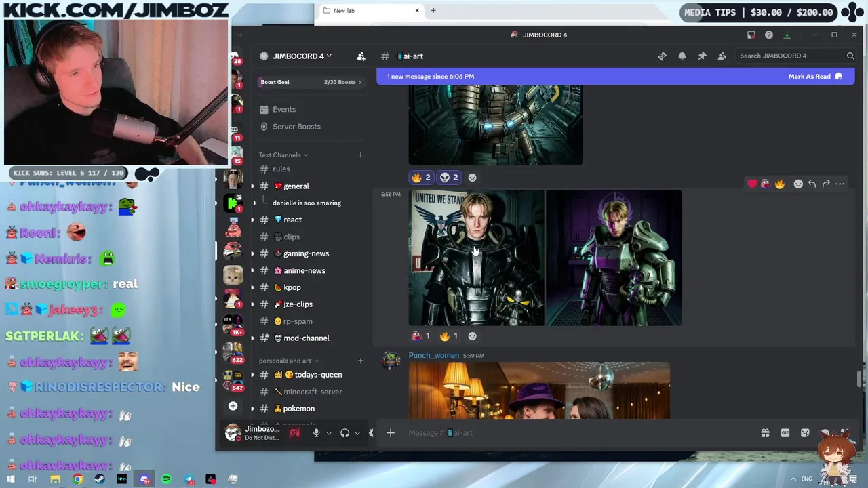This screenshot has height=488, width=868.
Task: Open the mod-channel
Action: (307, 338)
